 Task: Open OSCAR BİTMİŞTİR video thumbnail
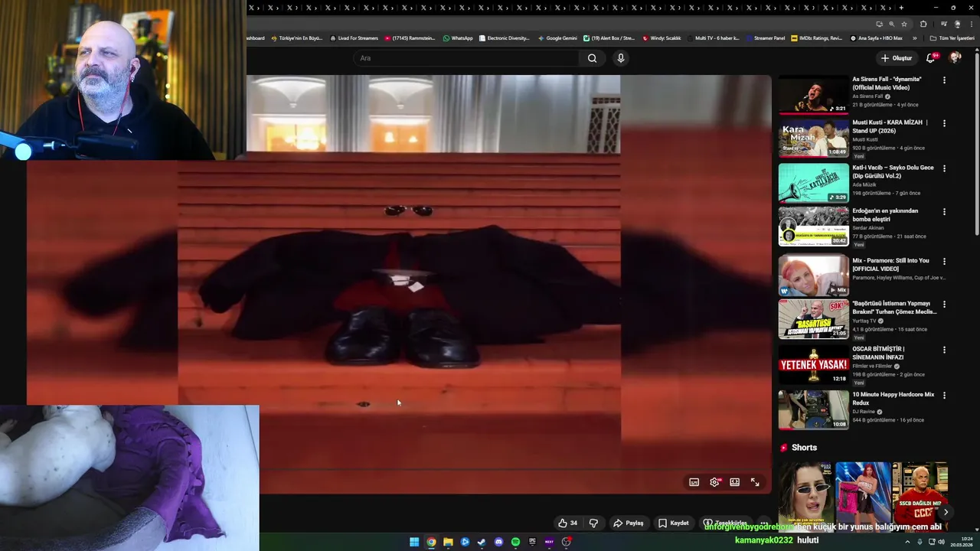click(x=813, y=365)
